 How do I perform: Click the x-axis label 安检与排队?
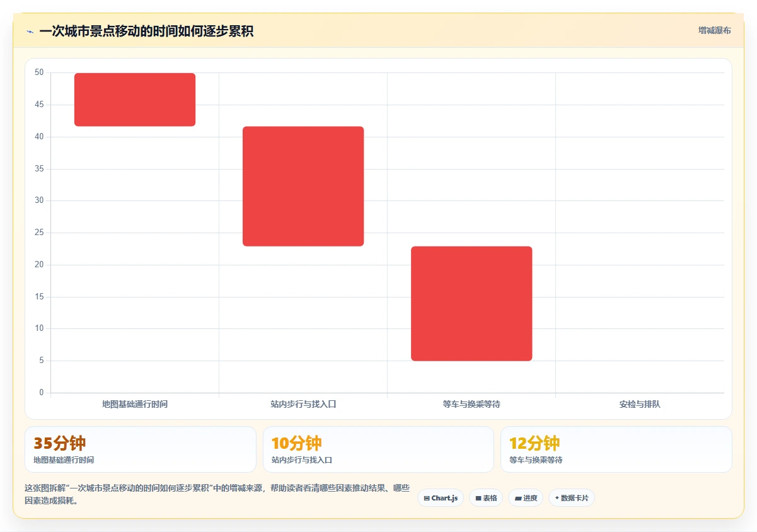click(640, 404)
